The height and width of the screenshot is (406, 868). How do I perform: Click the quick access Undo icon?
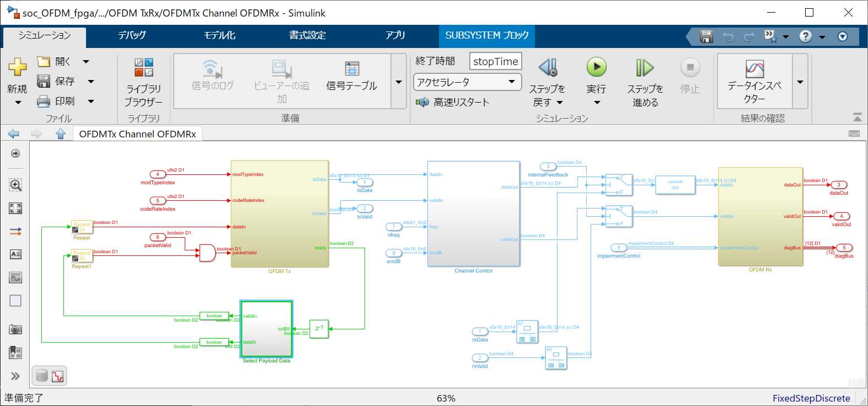(x=728, y=37)
